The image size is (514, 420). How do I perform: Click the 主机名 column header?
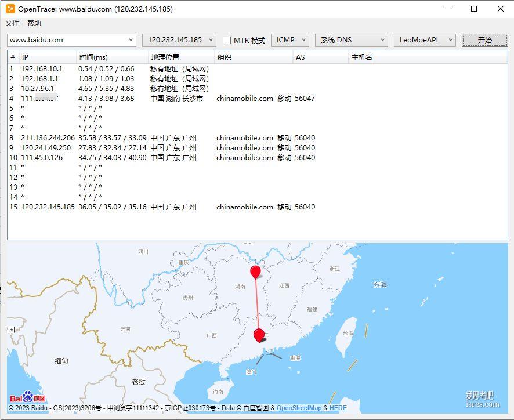coord(361,57)
